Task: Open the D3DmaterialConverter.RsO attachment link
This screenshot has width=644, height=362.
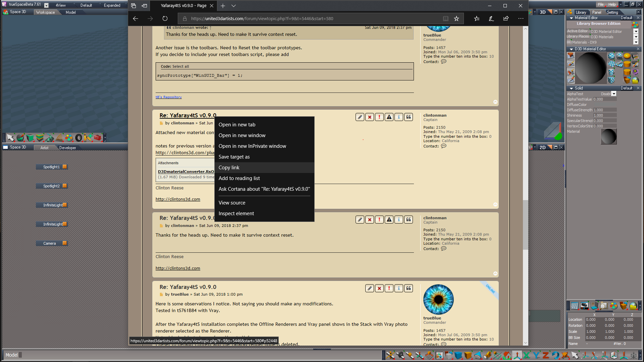Action: (x=186, y=172)
